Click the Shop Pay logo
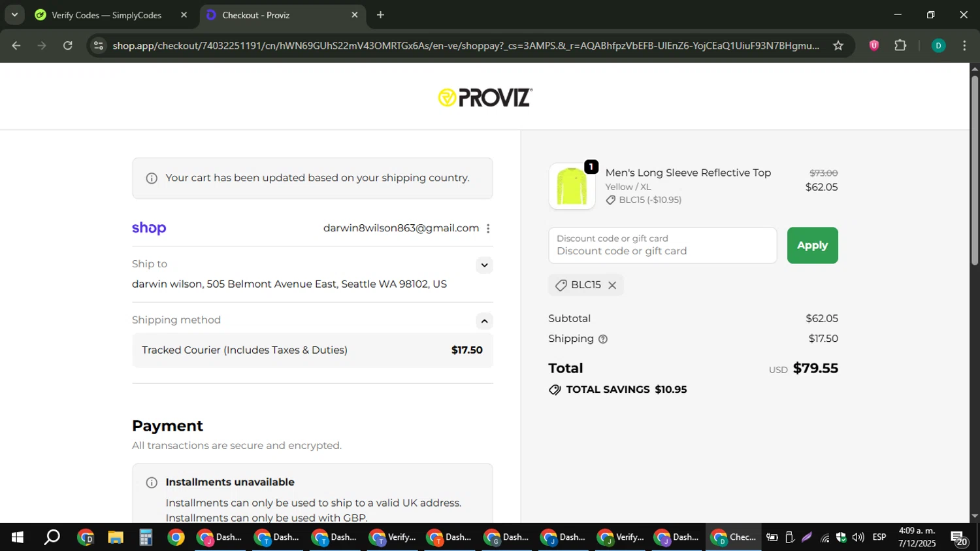The height and width of the screenshot is (551, 980). coord(149,228)
